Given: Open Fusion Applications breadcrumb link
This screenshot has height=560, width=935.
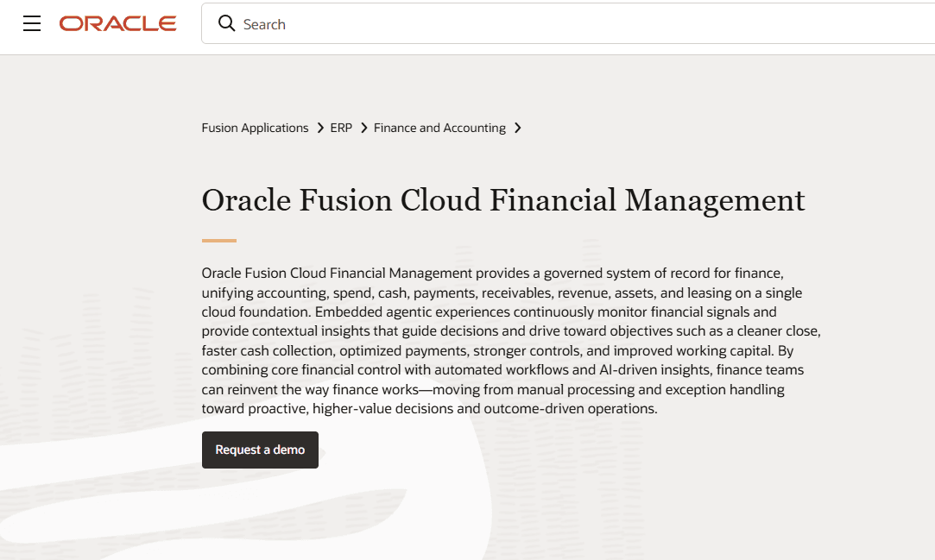Looking at the screenshot, I should coord(255,128).
